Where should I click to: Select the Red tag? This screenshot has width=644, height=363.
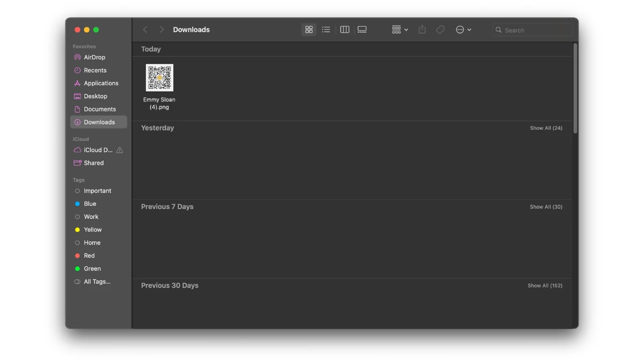[89, 255]
